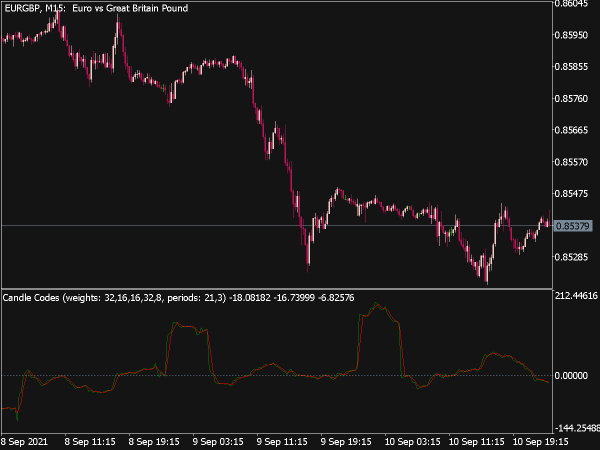This screenshot has height=450, width=600.
Task: Select the 8 Sep 11:15 time marker
Action: [90, 442]
